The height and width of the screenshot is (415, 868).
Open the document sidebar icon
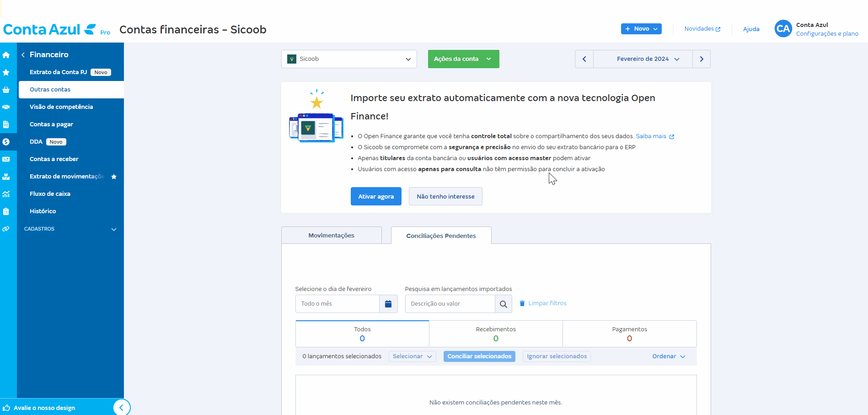click(6, 124)
